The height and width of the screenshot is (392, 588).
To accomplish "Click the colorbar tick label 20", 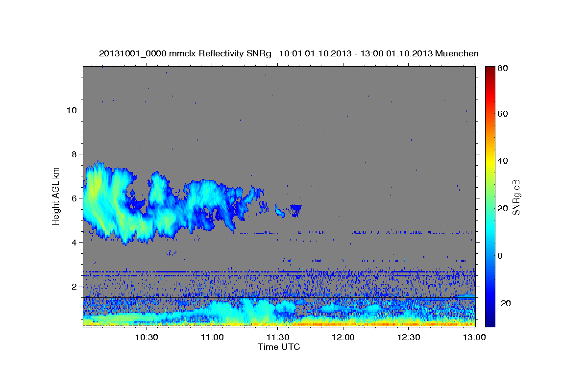I will [x=502, y=208].
